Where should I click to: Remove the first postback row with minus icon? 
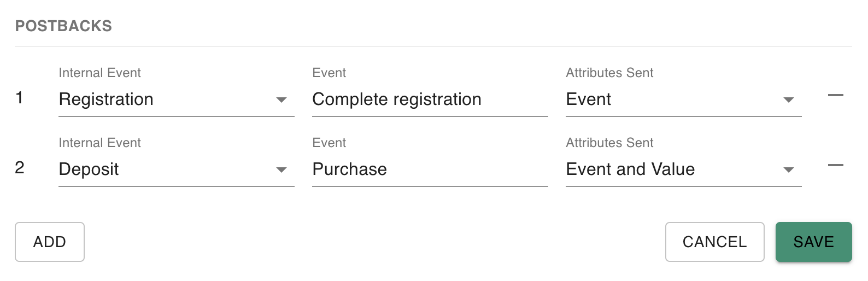pos(835,96)
